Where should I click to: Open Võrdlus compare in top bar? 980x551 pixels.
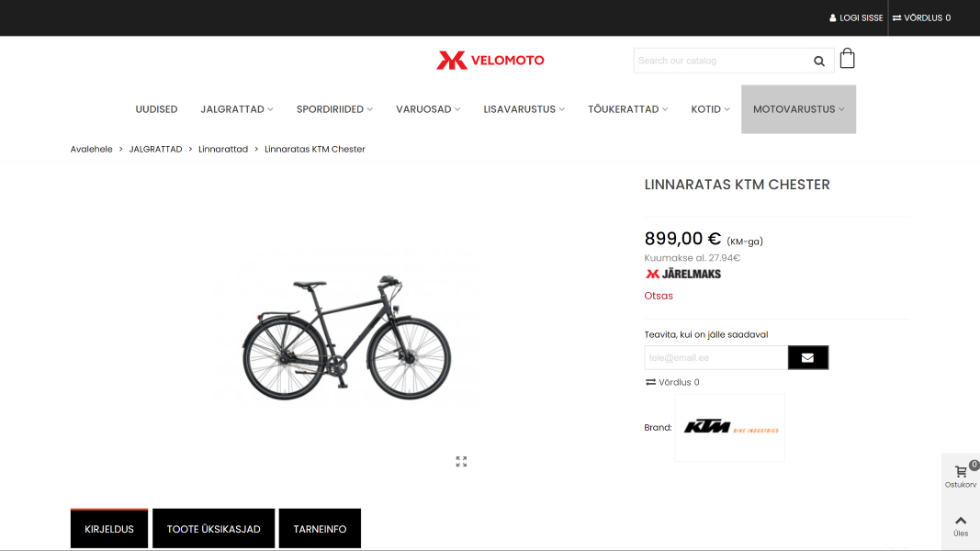point(922,17)
